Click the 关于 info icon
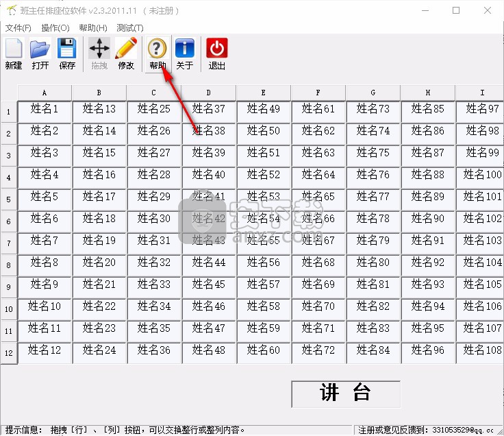This screenshot has height=436, width=504. point(184,53)
